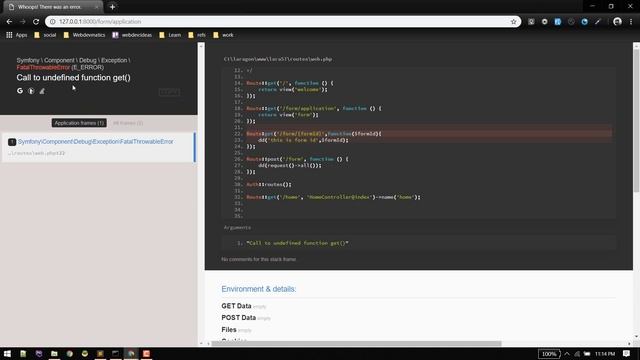
Task: Open the blue square extension icon
Action: click(558, 22)
